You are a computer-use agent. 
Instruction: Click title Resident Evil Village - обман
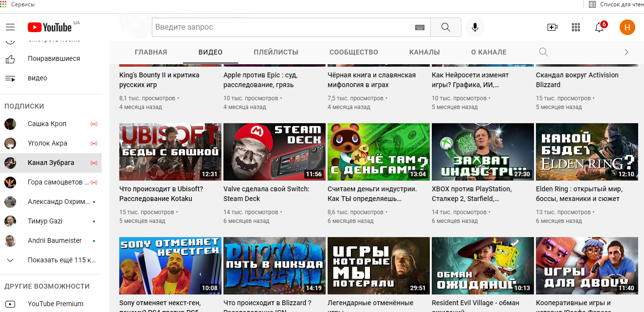pos(476,306)
